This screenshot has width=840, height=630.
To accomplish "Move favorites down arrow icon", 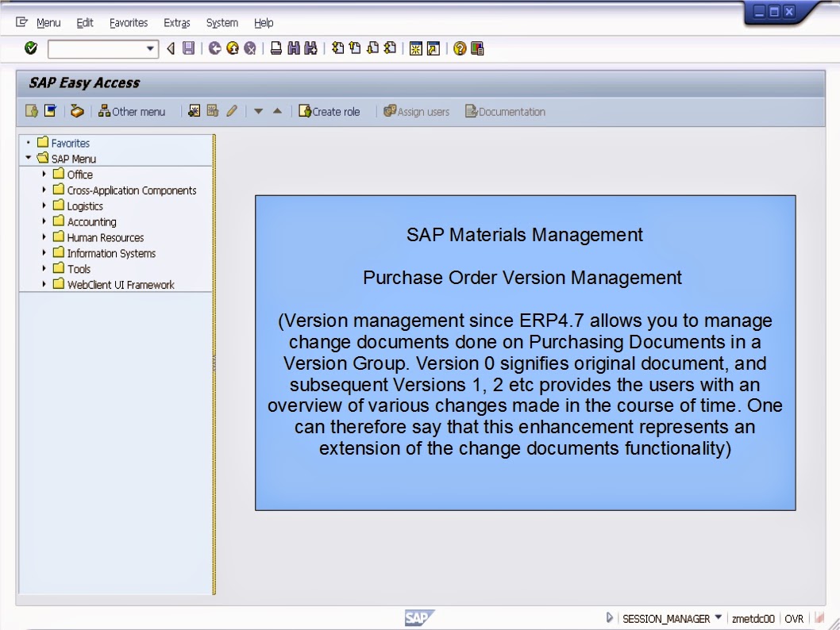I will [258, 111].
